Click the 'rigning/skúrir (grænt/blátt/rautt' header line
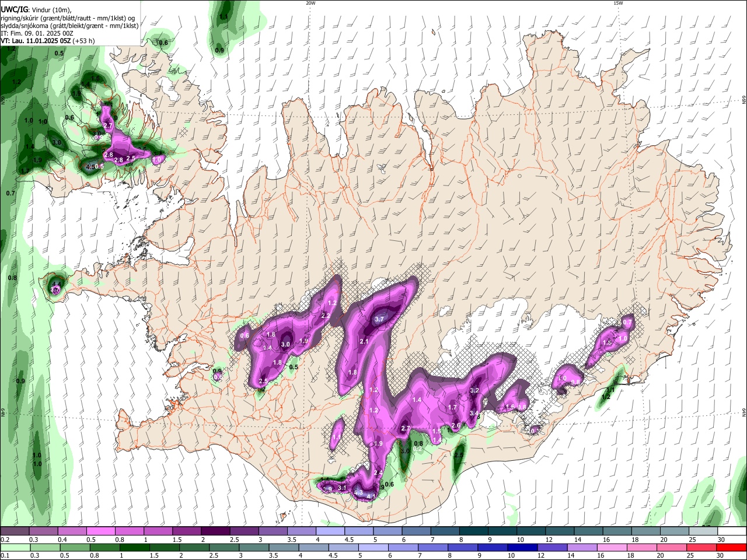This screenshot has width=747, height=560. 68,18
